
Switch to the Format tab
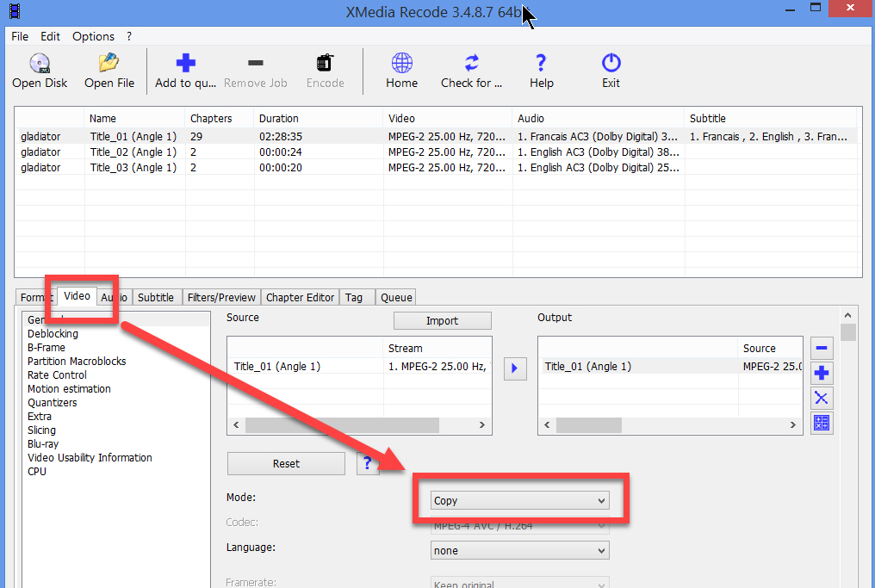point(35,297)
